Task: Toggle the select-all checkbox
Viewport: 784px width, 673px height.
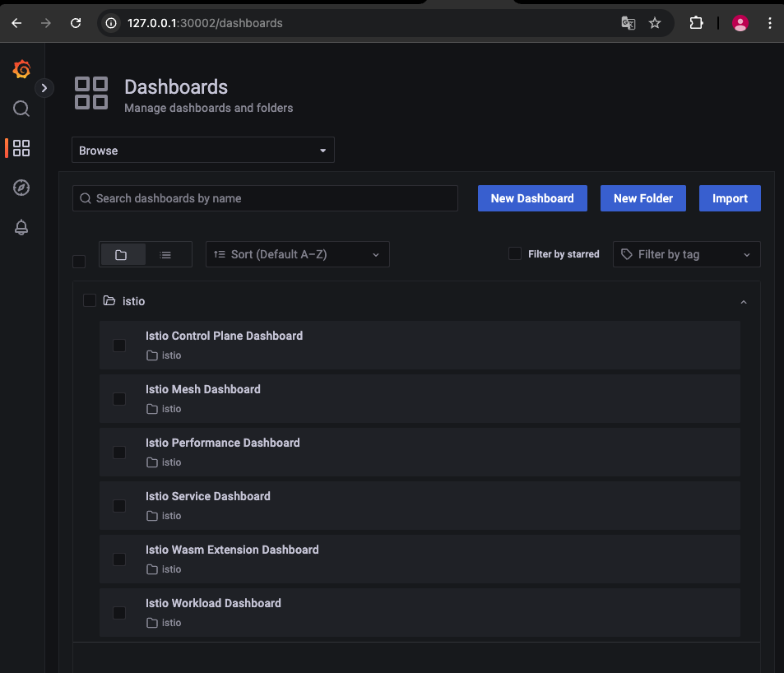Action: pyautogui.click(x=79, y=262)
